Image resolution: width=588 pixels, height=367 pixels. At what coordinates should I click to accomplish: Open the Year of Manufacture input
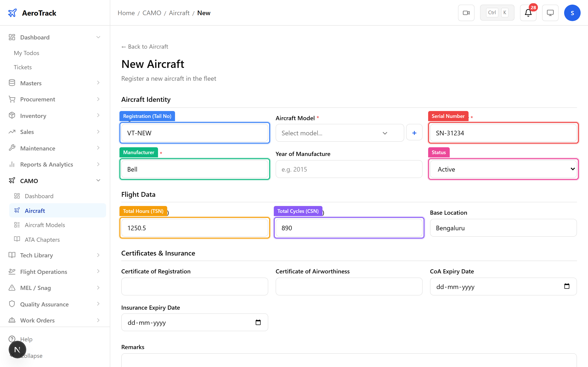[349, 169]
